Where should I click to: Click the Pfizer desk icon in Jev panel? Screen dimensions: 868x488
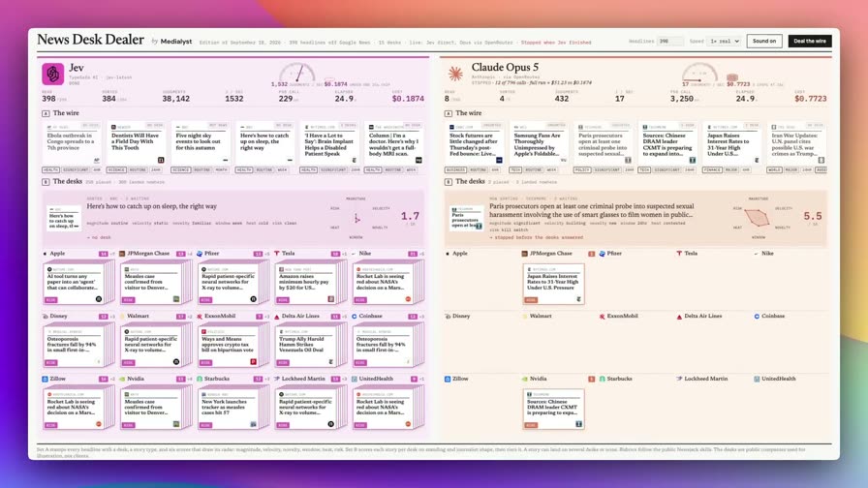200,254
